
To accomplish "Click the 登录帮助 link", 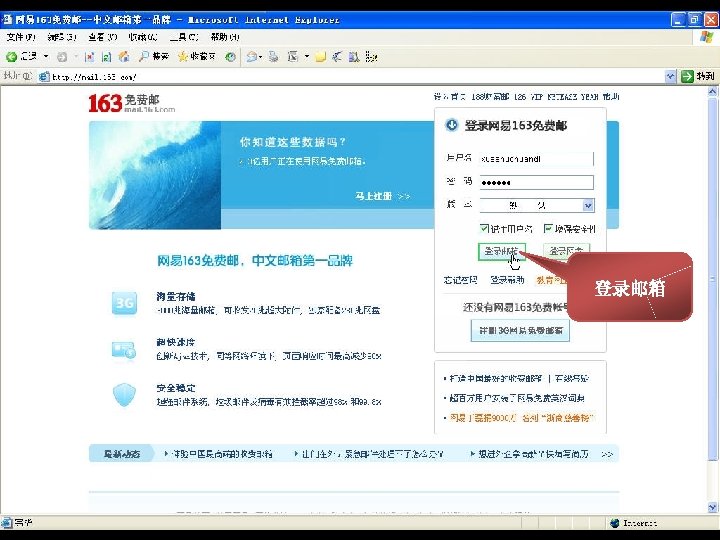I will [507, 280].
